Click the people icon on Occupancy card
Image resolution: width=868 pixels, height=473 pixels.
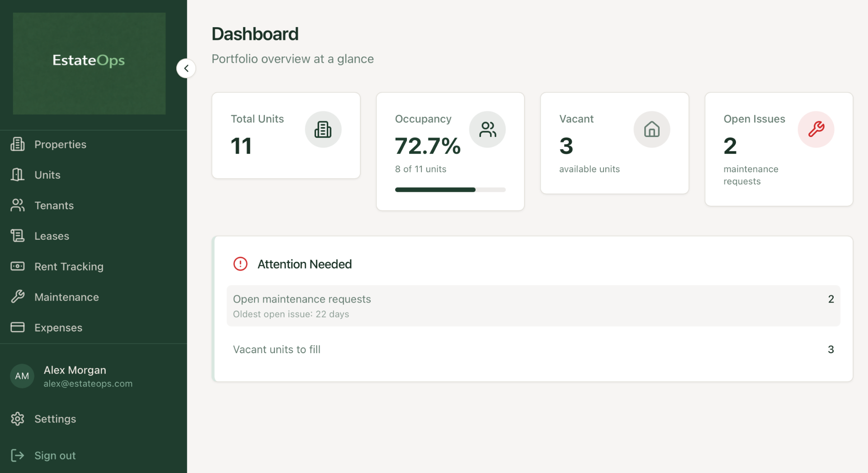tap(487, 129)
